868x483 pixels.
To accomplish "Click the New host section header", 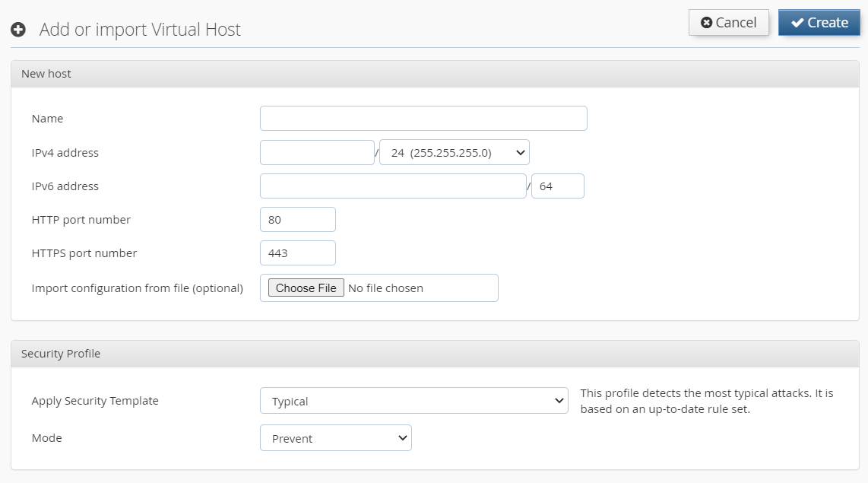I will (46, 74).
